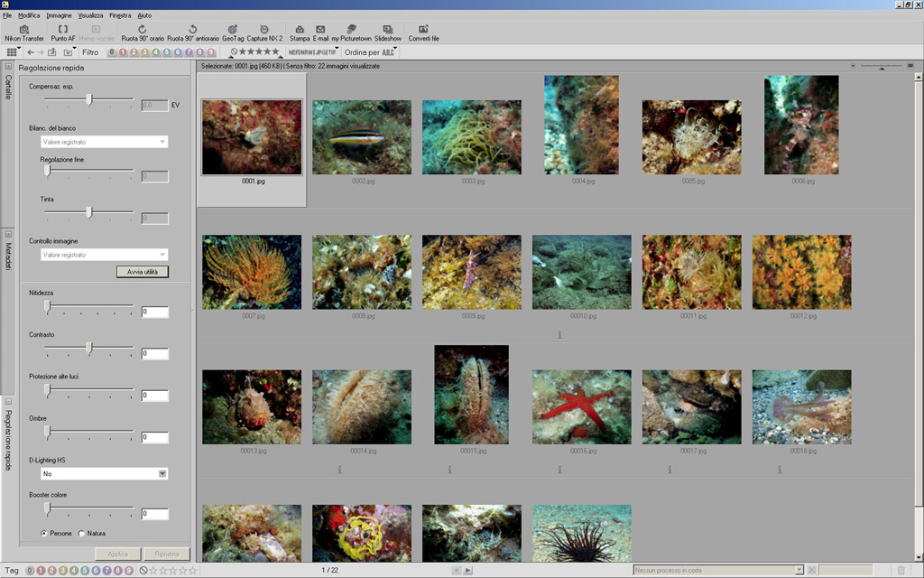Filter by label 9 in Filtro bar

211,52
